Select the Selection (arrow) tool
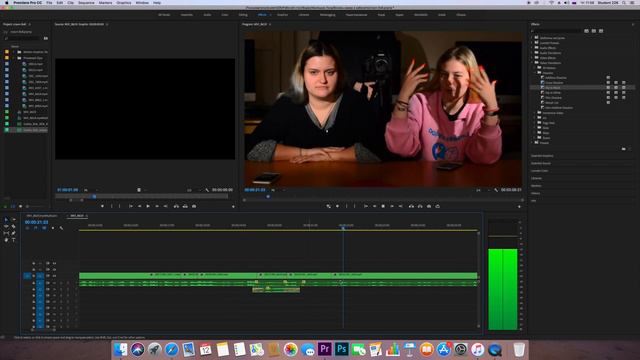Viewport: 640px width, 360px height. [x=6, y=220]
